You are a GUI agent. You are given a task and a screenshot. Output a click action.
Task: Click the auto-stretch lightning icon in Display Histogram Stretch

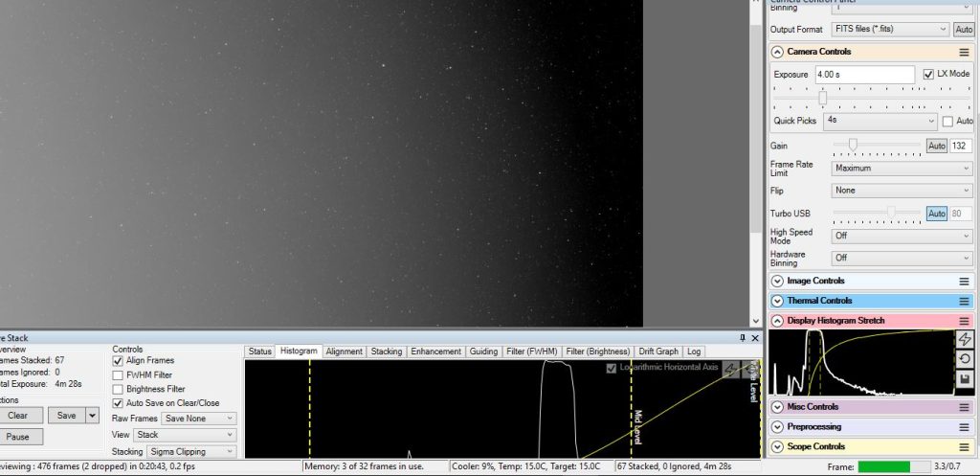tap(965, 339)
